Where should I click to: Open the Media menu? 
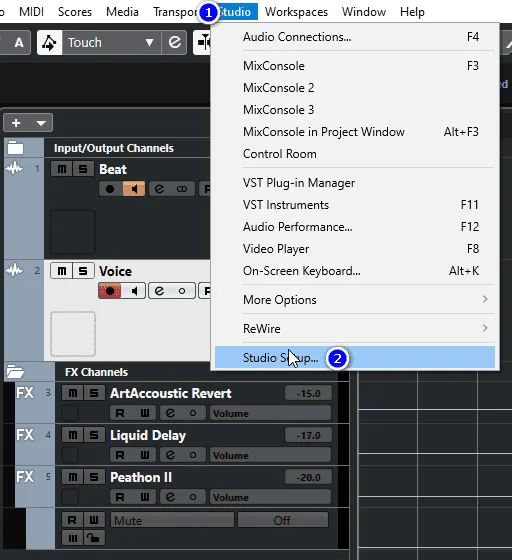(x=122, y=12)
